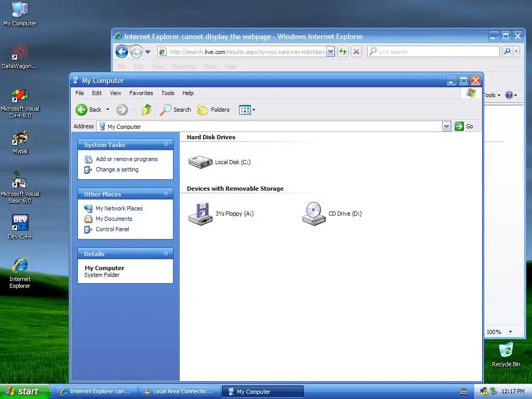Click the red Stop icon in Internet Explorer
The image size is (532, 399).
tap(356, 51)
